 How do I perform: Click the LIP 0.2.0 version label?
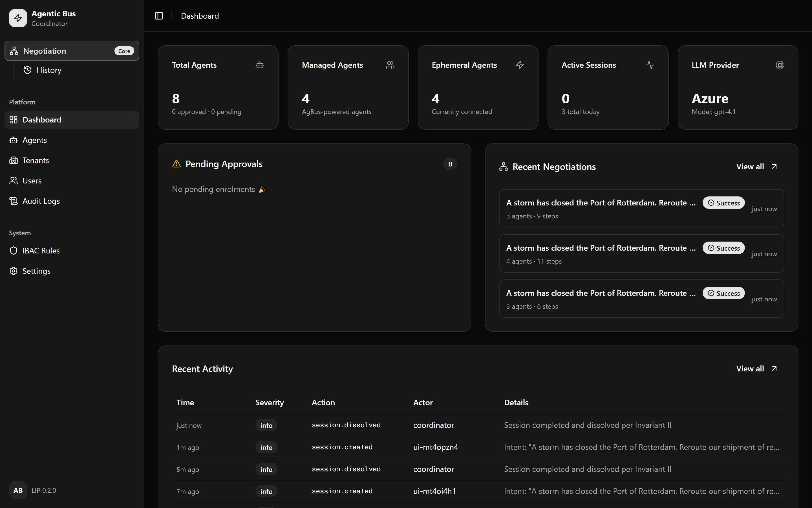[44, 490]
